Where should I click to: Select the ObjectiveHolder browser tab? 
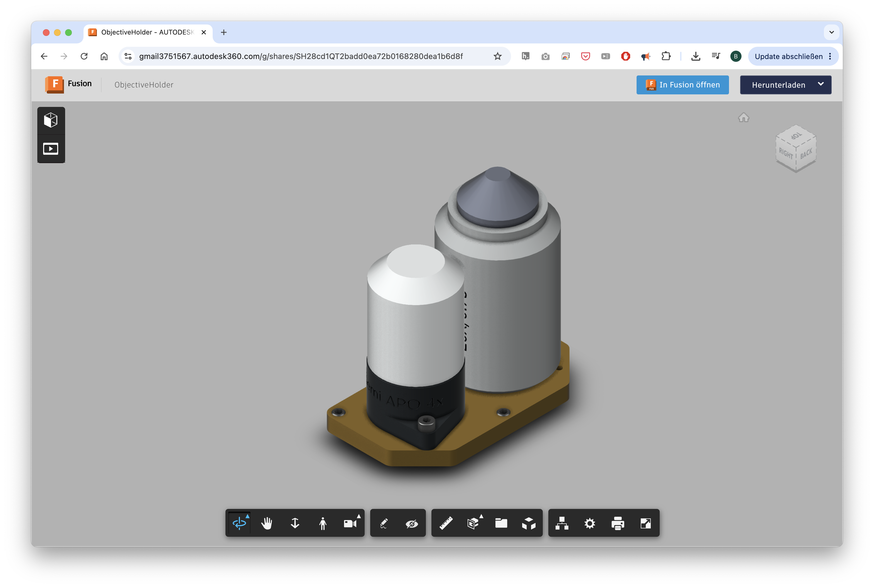[x=148, y=33]
